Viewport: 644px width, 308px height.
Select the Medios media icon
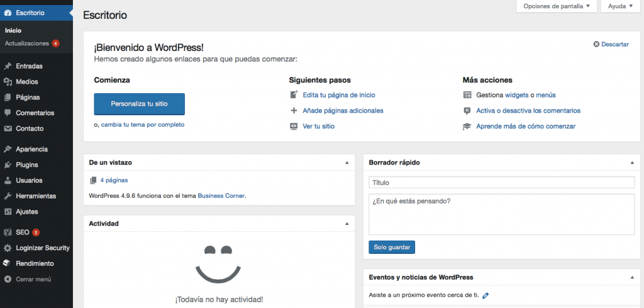[8, 81]
